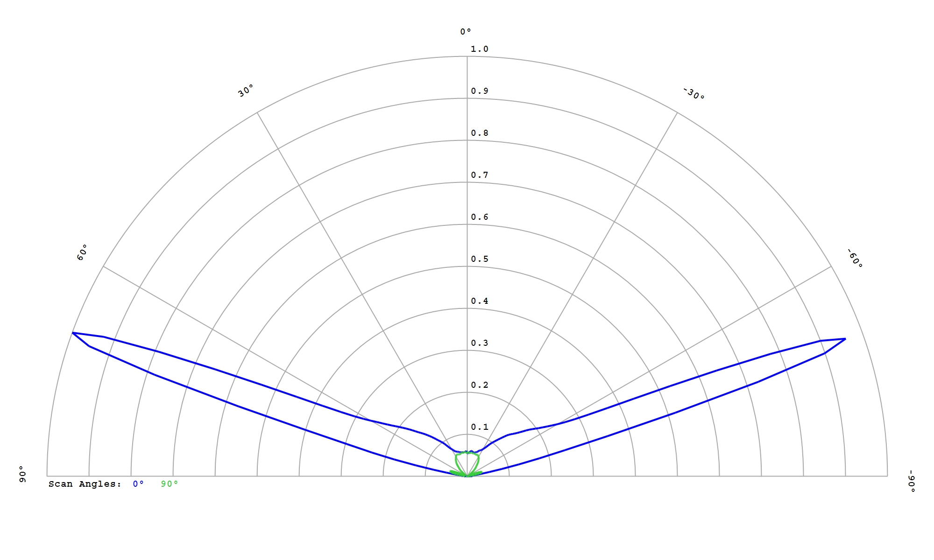
Task: Click the -30° angular axis label
Action: [693, 94]
